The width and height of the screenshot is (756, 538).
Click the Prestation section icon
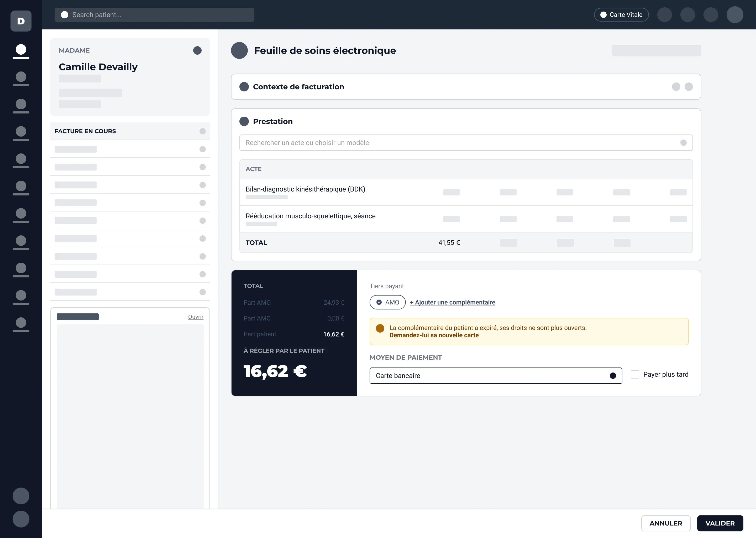click(x=244, y=121)
